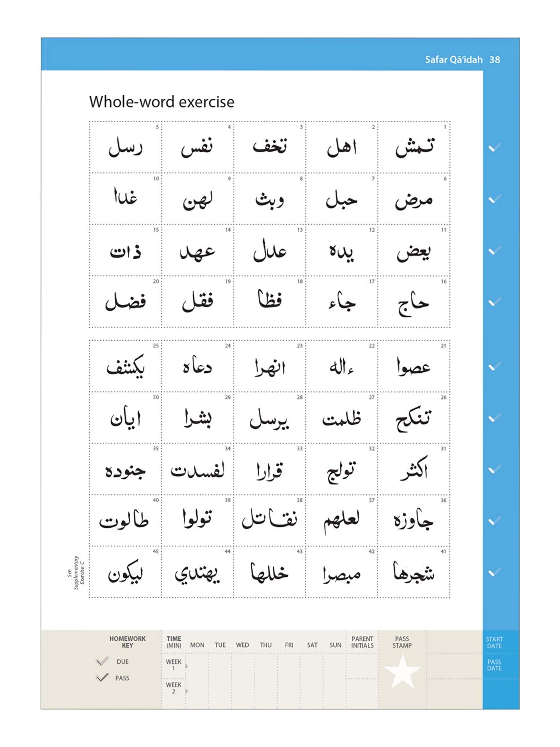Tick the checkmark beside row with word 6
Image resolution: width=560 pixels, height=747 pixels.
[495, 199]
